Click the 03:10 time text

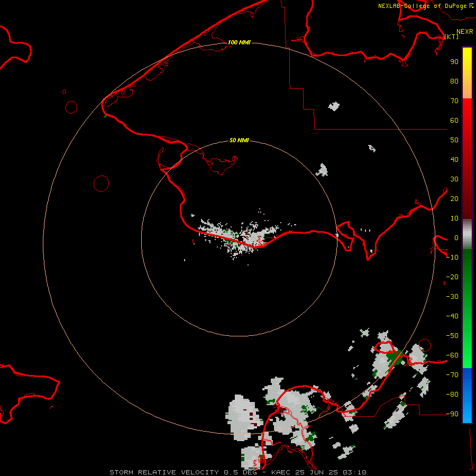354,472
